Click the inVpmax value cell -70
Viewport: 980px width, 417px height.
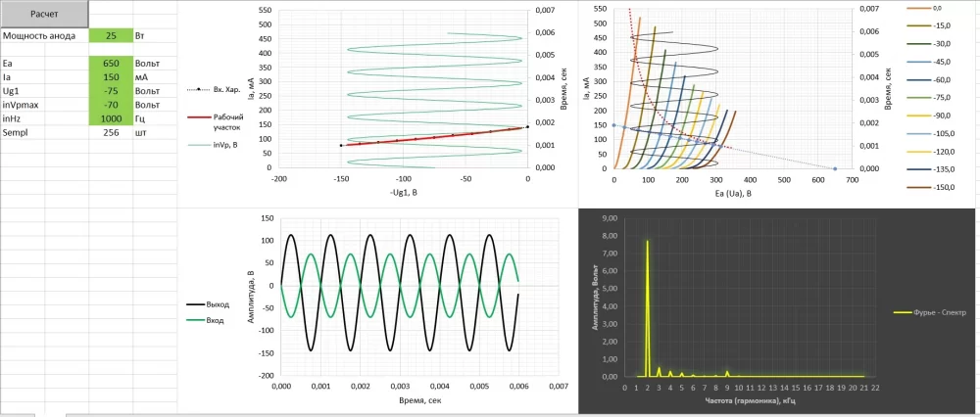(110, 104)
